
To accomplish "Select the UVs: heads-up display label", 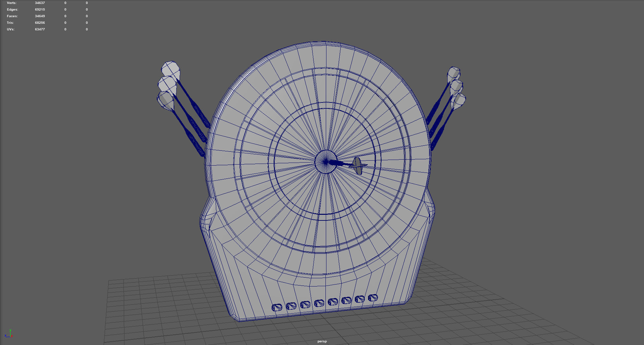I will pos(11,29).
